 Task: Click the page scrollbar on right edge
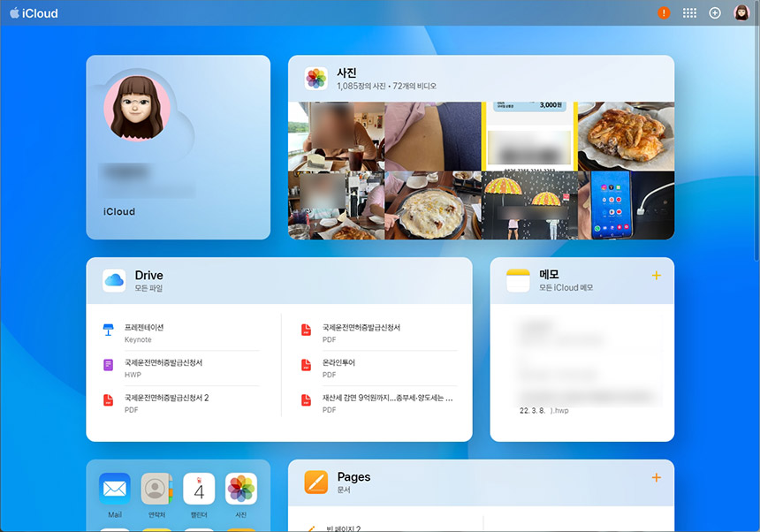point(757,133)
